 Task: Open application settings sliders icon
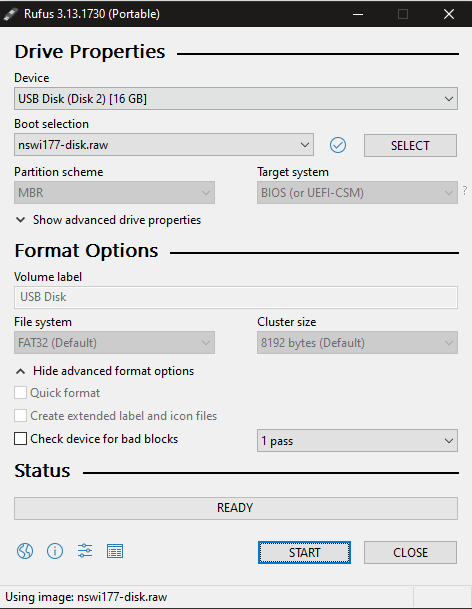pos(85,551)
